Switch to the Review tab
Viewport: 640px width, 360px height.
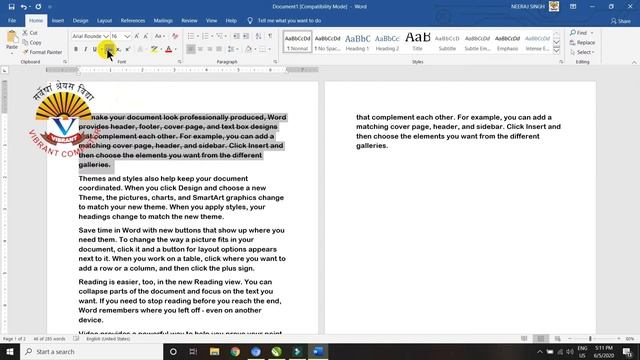(x=189, y=20)
